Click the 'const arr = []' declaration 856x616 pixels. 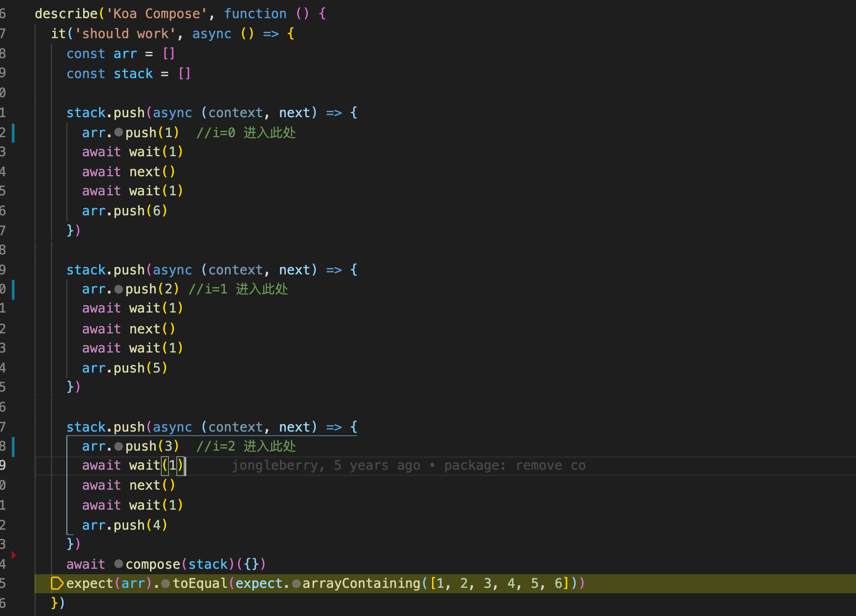click(121, 54)
